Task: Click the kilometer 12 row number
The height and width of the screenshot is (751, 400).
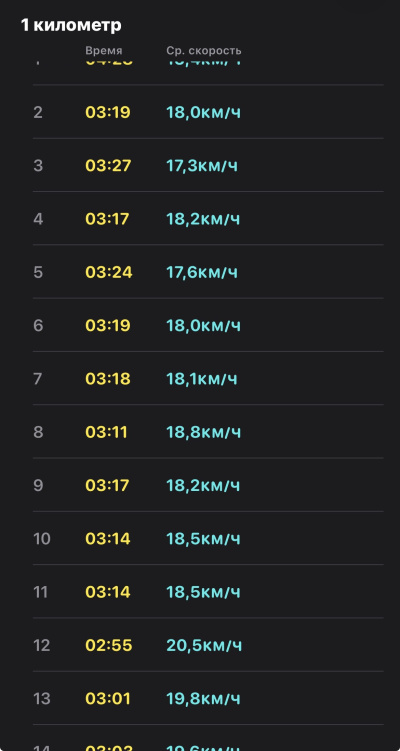Action: [41, 646]
